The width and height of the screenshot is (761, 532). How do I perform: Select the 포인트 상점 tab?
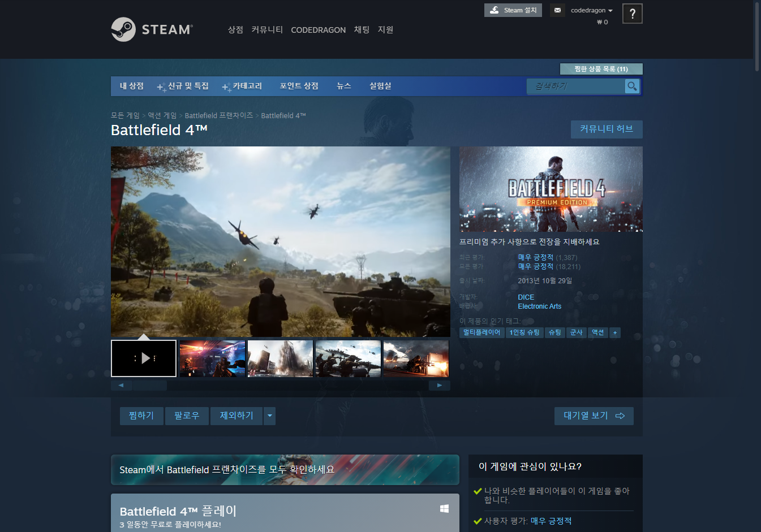299,86
